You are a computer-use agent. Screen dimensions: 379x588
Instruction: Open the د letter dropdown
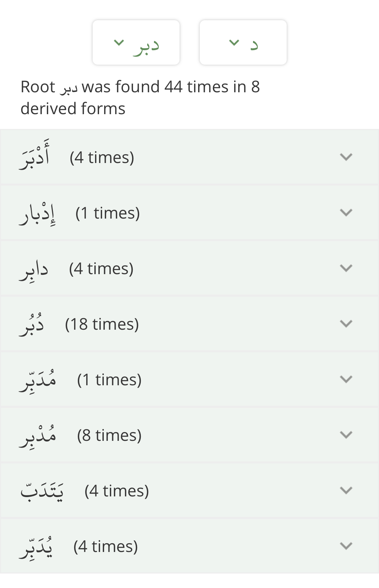pyautogui.click(x=243, y=42)
